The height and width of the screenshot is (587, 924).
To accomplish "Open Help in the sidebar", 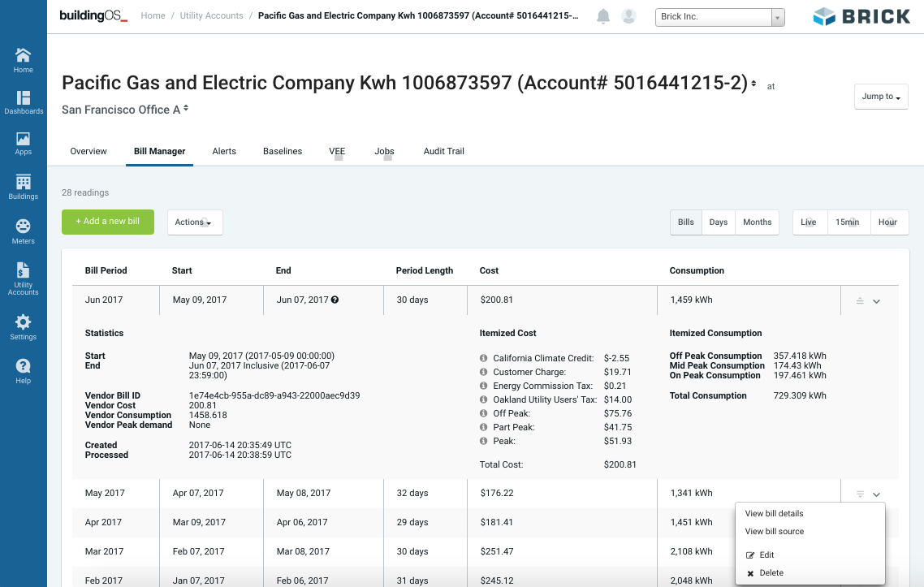I will point(23,371).
